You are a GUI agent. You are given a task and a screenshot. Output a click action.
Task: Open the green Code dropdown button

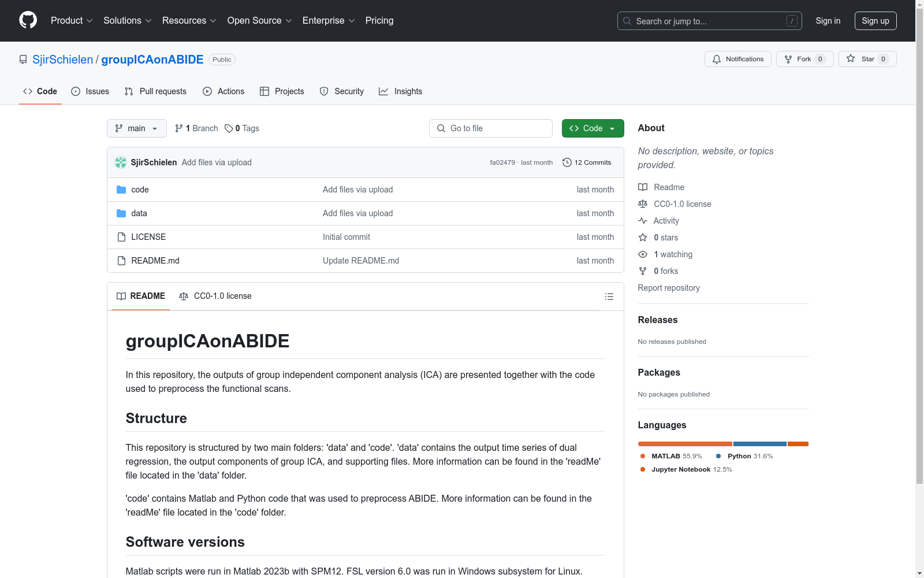pos(593,128)
